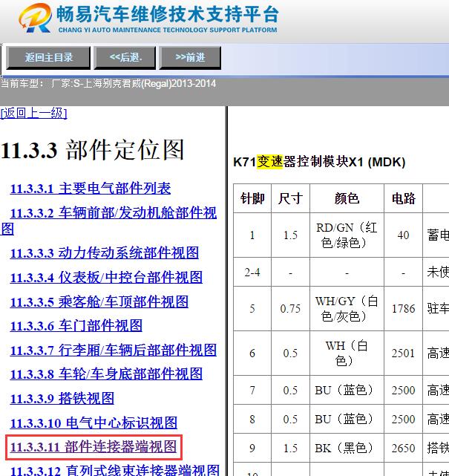Click the 针脚 column header

[x=252, y=198]
